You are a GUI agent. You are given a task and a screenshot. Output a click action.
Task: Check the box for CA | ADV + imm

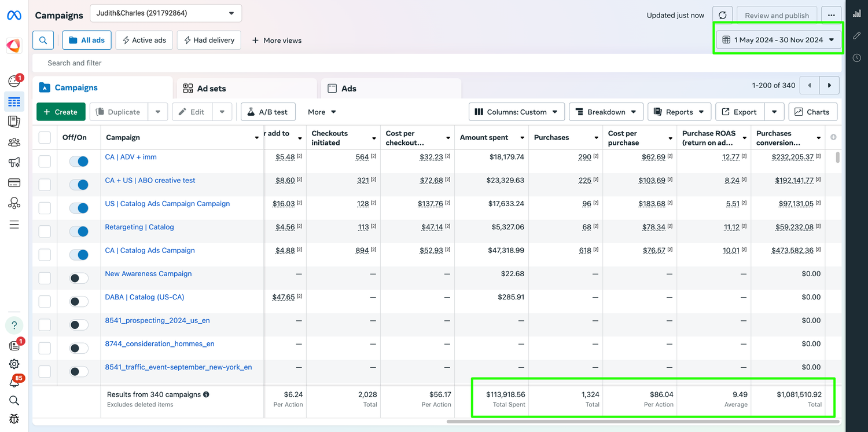click(x=45, y=161)
